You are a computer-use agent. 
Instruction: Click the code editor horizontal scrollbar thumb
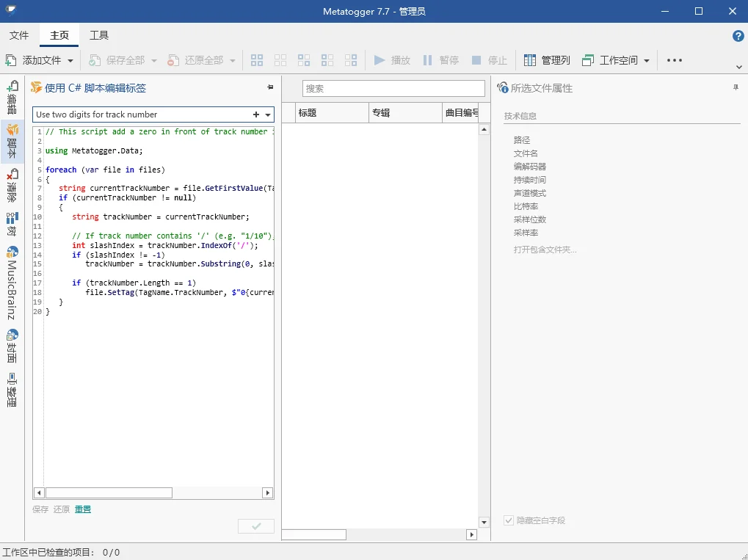pyautogui.click(x=109, y=492)
